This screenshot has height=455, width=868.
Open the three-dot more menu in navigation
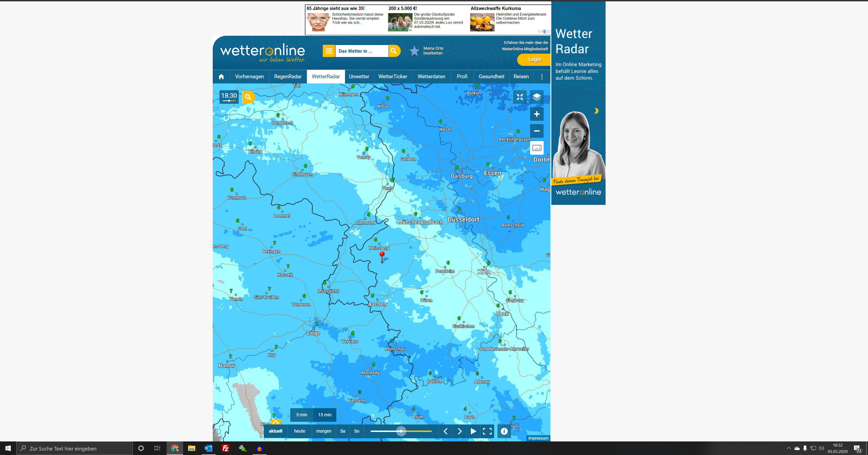(x=542, y=76)
